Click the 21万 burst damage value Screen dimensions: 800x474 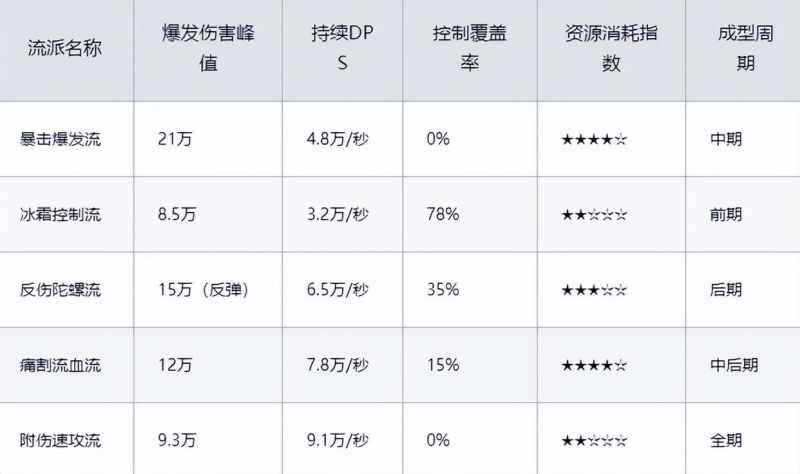point(175,139)
